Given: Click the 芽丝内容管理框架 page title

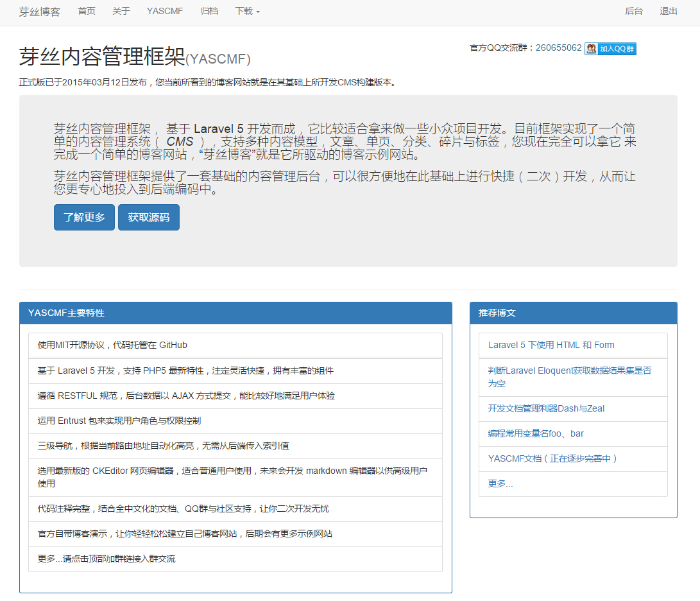Looking at the screenshot, I should point(135,57).
